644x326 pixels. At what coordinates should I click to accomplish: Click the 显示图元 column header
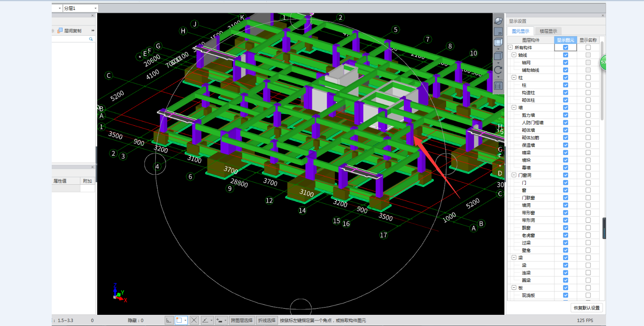point(566,40)
